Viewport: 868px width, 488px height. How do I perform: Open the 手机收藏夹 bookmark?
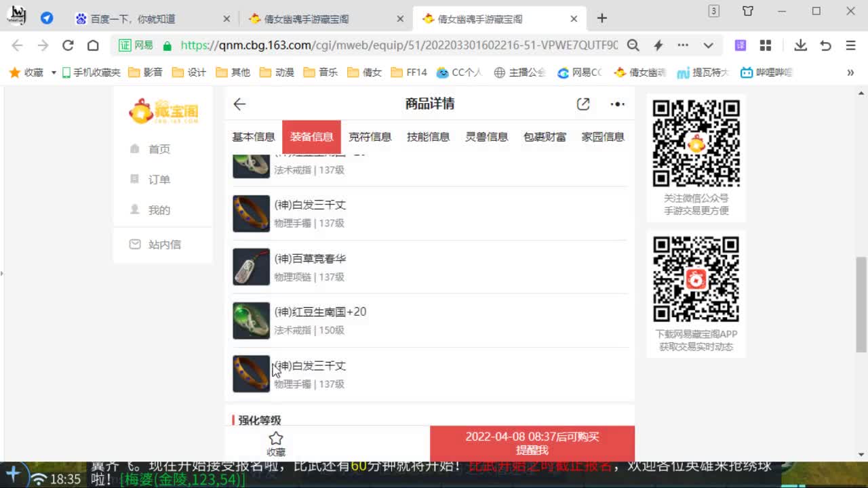pyautogui.click(x=91, y=73)
